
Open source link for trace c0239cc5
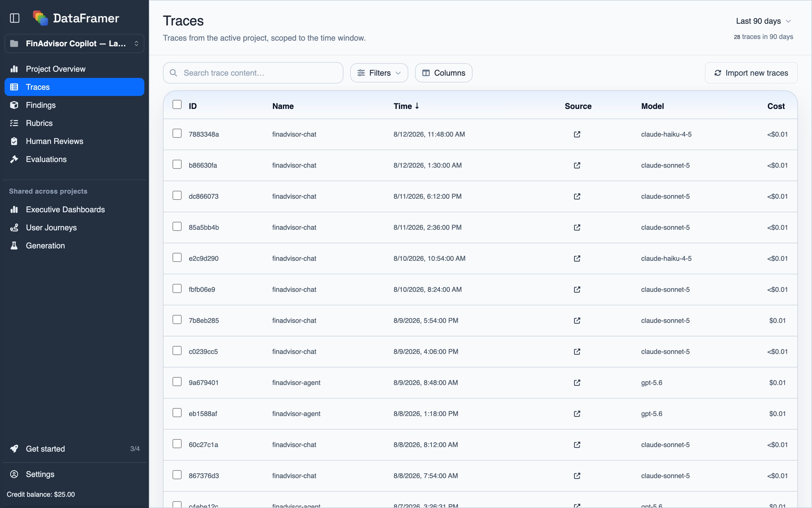577,351
